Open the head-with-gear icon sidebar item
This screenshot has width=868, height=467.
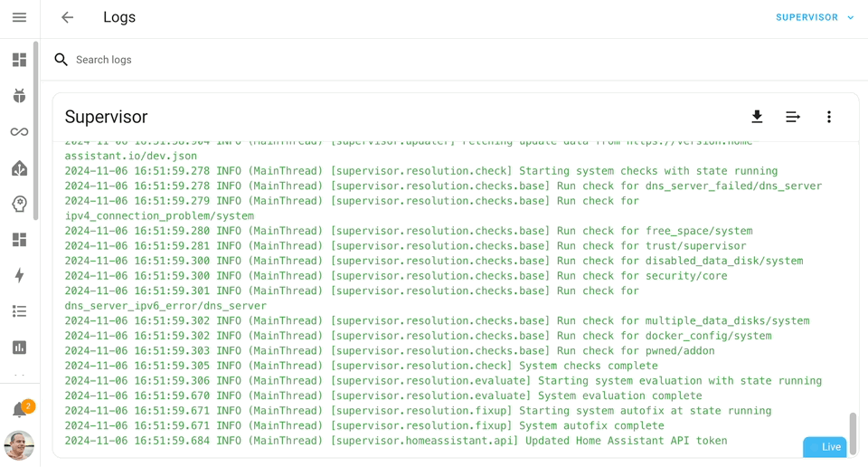(x=19, y=204)
